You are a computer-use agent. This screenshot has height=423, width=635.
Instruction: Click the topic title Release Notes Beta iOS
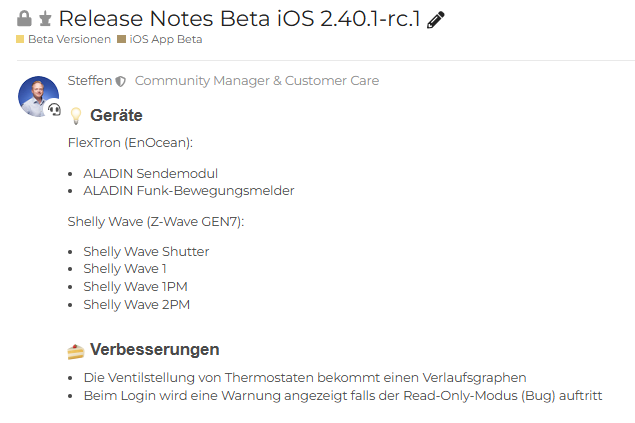click(239, 18)
